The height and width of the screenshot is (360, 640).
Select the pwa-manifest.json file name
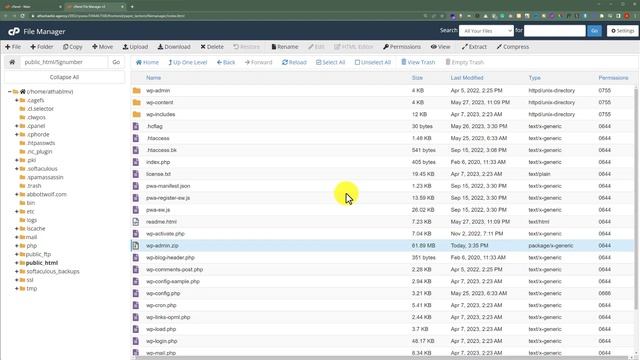point(168,186)
